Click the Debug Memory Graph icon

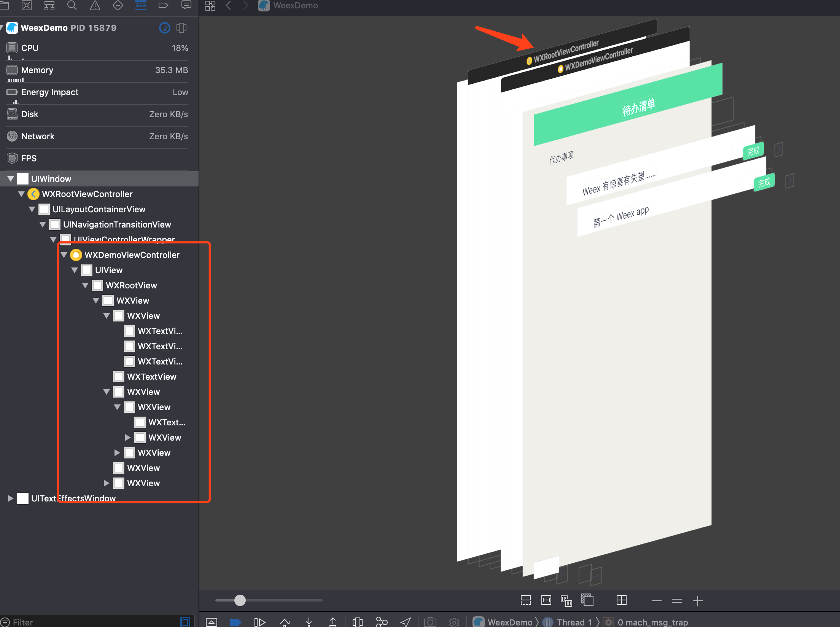381,622
